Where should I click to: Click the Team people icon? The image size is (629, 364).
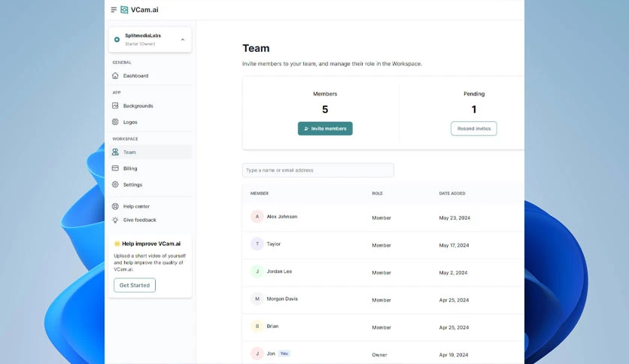pos(115,152)
